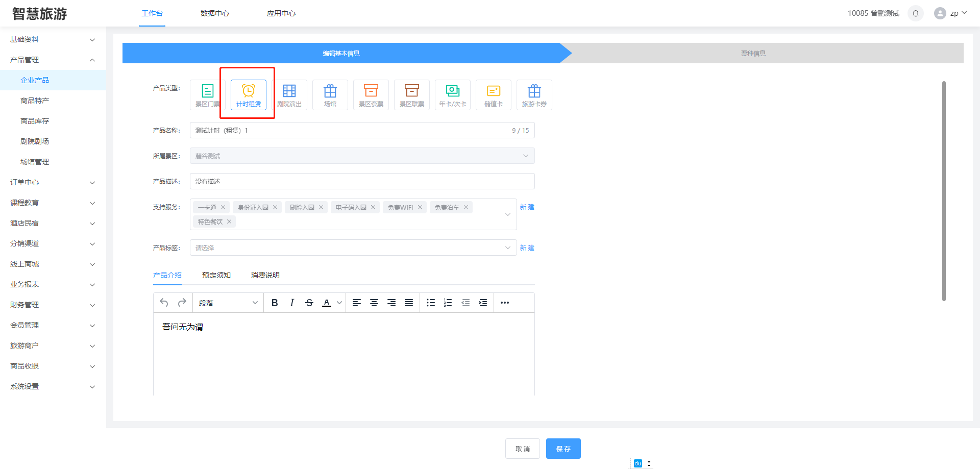Choose the 剧院演出 product type
Image resolution: width=980 pixels, height=469 pixels.
coord(289,94)
